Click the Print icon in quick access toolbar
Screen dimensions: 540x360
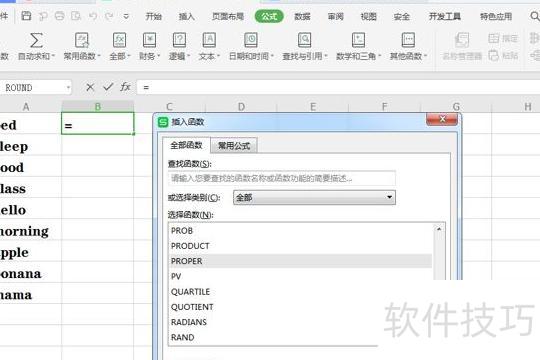pyautogui.click(x=60, y=16)
